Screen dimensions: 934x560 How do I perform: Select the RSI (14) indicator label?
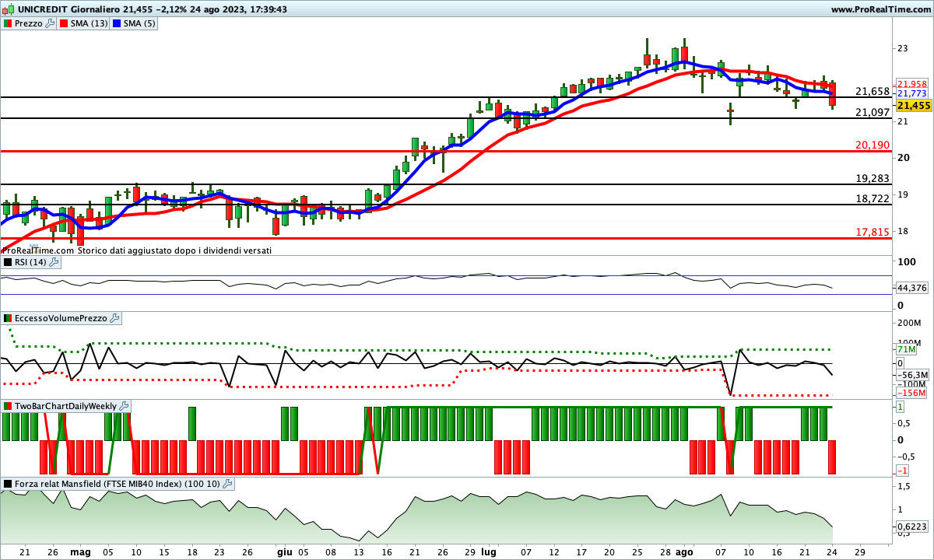[x=31, y=262]
